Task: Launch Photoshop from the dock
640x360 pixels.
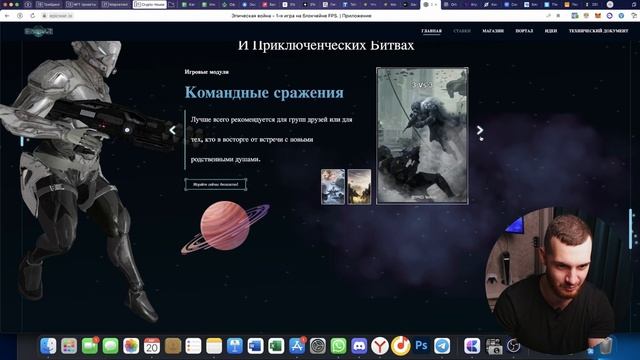Action: 421,346
